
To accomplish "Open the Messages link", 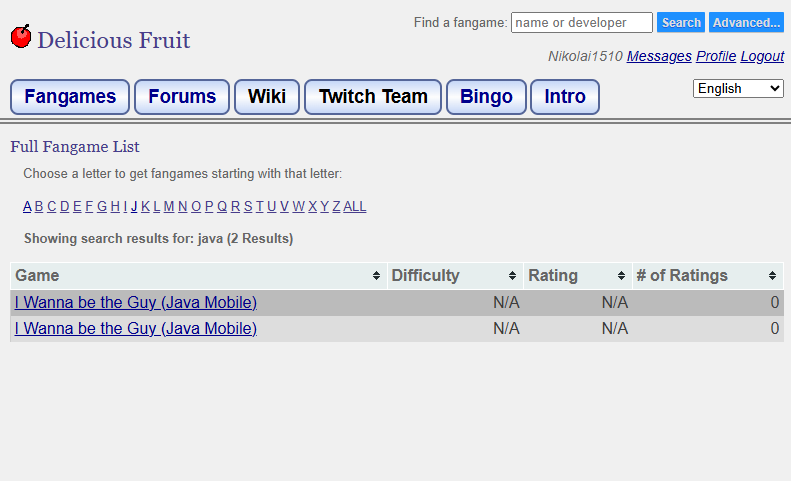I will [659, 56].
